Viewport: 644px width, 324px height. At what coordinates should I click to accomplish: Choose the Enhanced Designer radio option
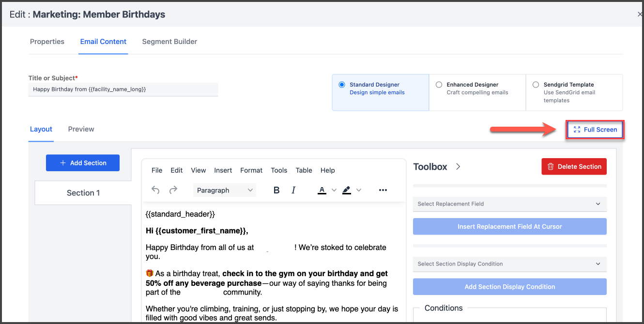pyautogui.click(x=439, y=85)
